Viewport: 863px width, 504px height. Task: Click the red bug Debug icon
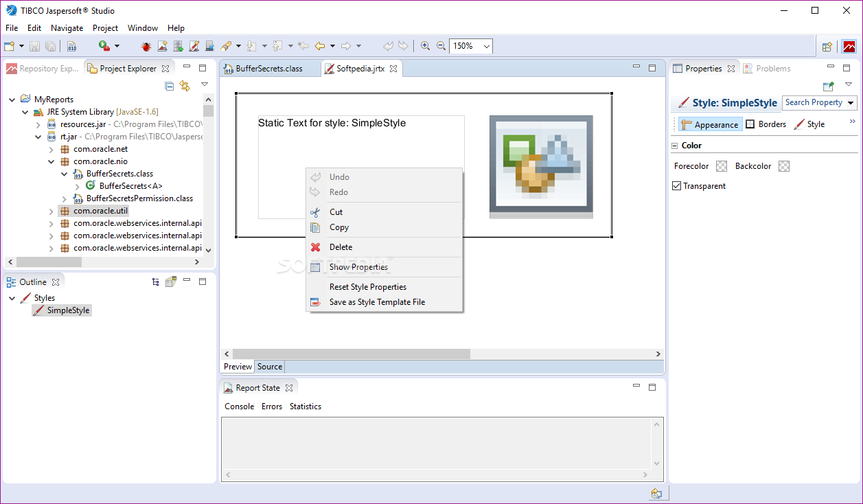(146, 46)
